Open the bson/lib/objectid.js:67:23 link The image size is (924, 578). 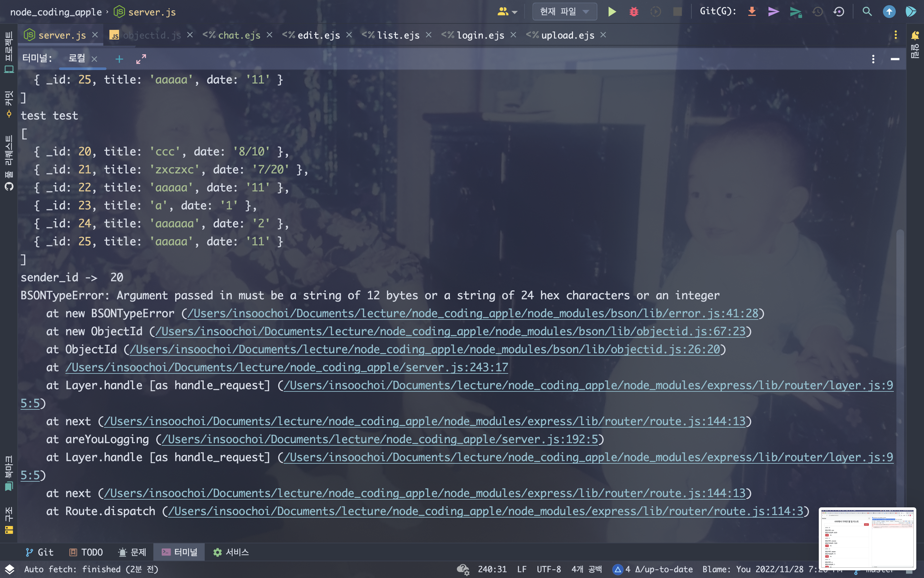pos(450,331)
